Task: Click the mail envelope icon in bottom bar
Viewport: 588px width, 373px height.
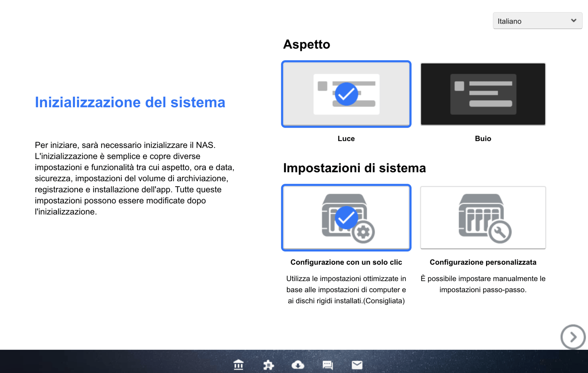Action: 357,365
